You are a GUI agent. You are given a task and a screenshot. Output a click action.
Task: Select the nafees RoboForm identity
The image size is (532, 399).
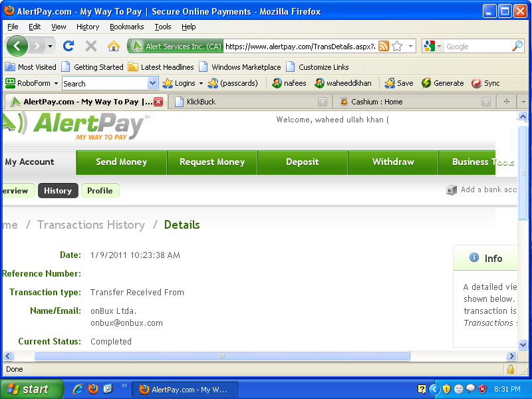click(289, 83)
